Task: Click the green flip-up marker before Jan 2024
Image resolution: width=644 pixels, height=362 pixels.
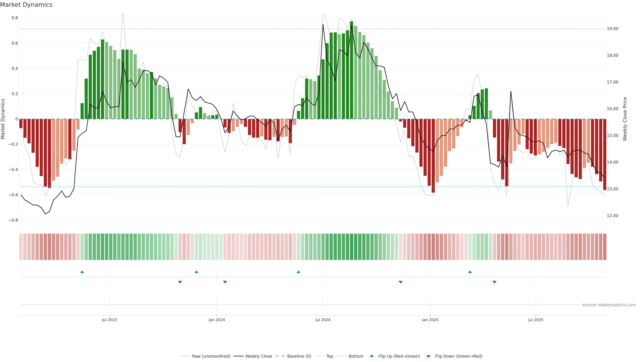Action: pos(196,272)
